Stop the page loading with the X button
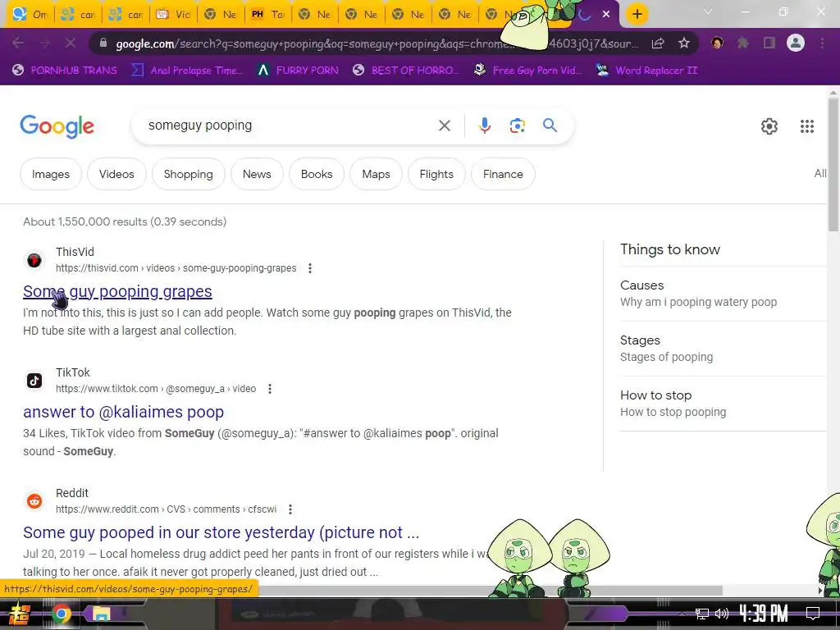The height and width of the screenshot is (630, 840). click(71, 43)
